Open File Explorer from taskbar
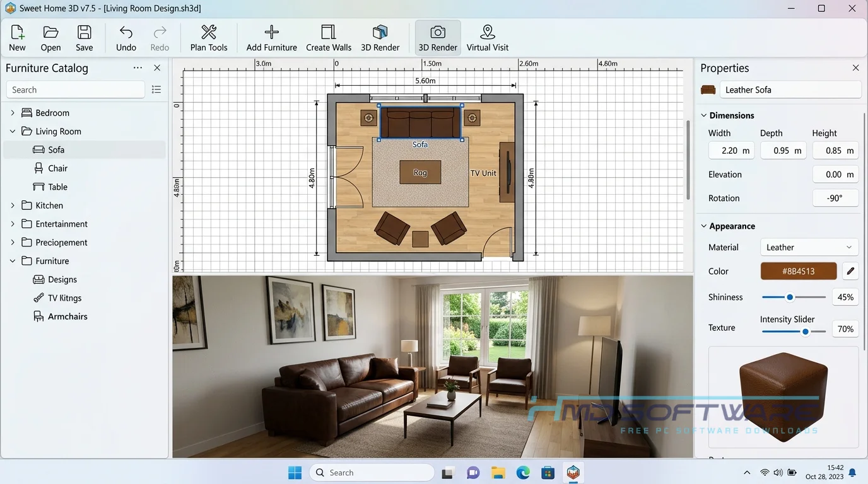The image size is (868, 484). coord(498,472)
